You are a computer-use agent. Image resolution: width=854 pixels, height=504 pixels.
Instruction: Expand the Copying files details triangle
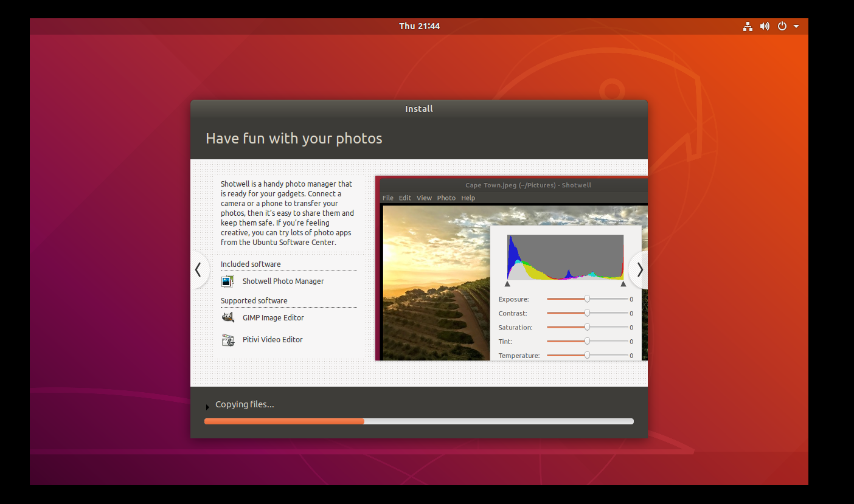pyautogui.click(x=207, y=407)
